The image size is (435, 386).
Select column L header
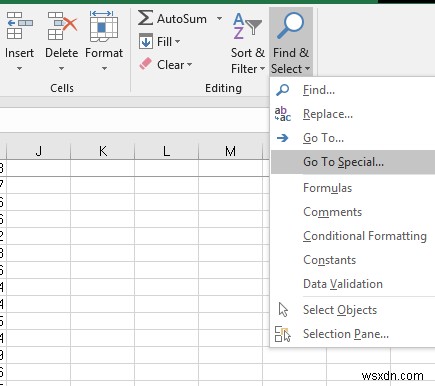pyautogui.click(x=166, y=151)
